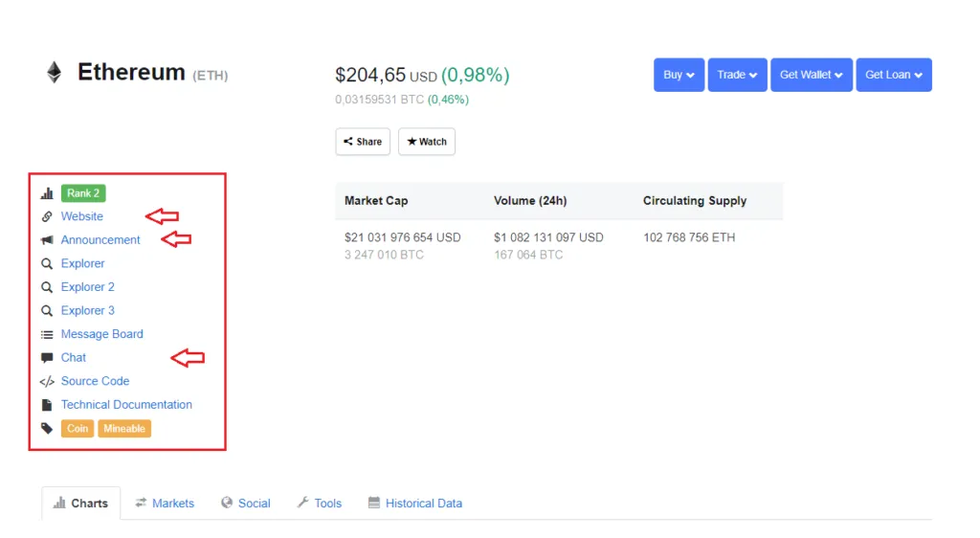980x538 pixels.
Task: Click the orange Mineable tag
Action: click(124, 429)
